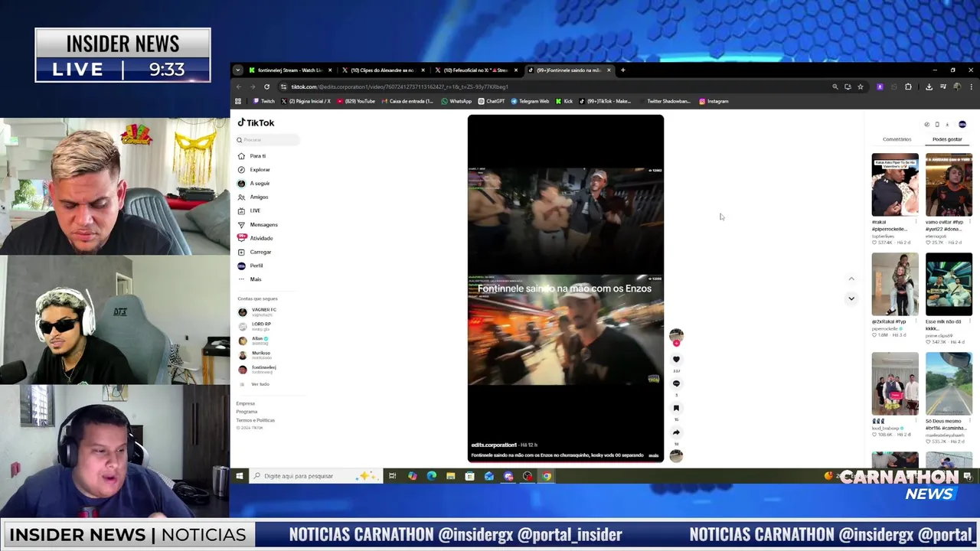
Task: Go to previous video arrow
Action: click(851, 279)
